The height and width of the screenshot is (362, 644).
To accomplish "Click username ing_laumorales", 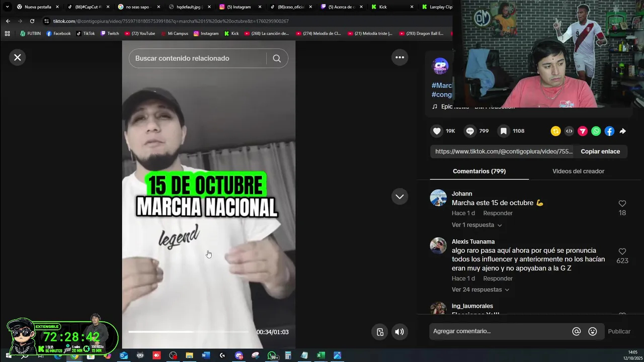I will [x=472, y=306].
